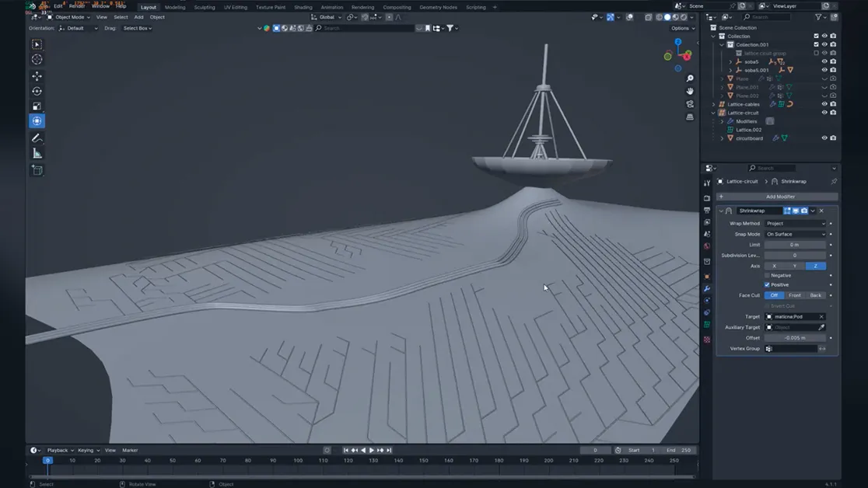
Task: Open the Modifier Properties tab with wrench icon
Action: (706, 289)
